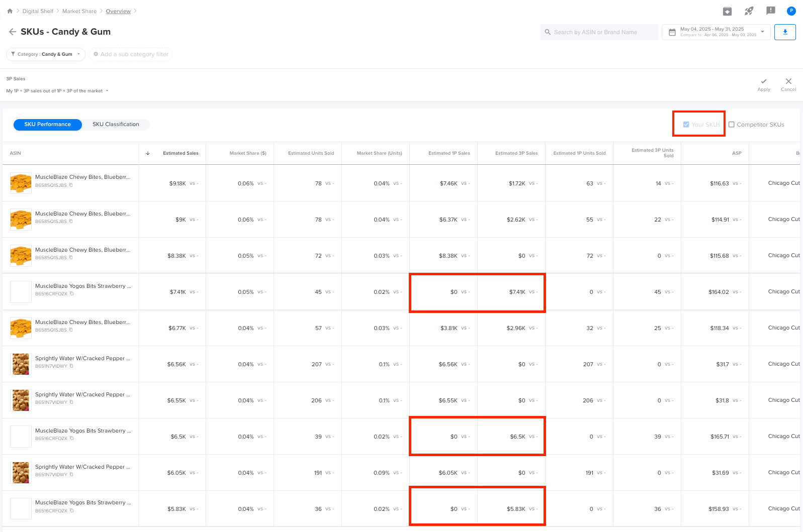The width and height of the screenshot is (803, 532).
Task: Click the calendar icon in date picker
Action: (x=672, y=32)
